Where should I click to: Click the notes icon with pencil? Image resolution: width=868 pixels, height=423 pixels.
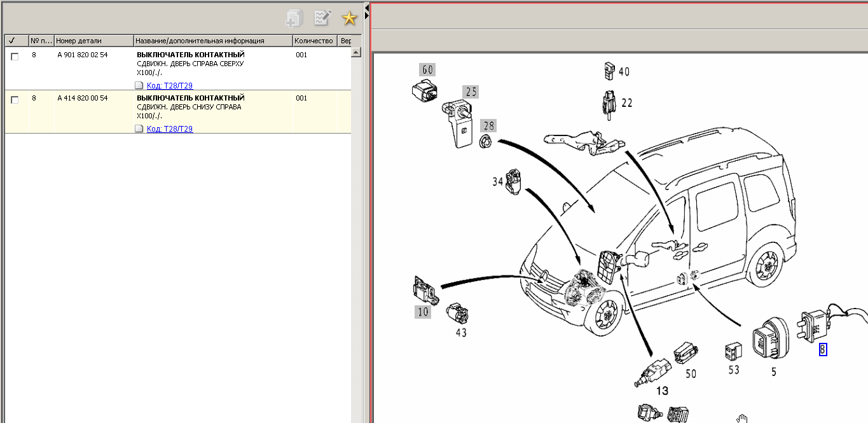(x=322, y=18)
